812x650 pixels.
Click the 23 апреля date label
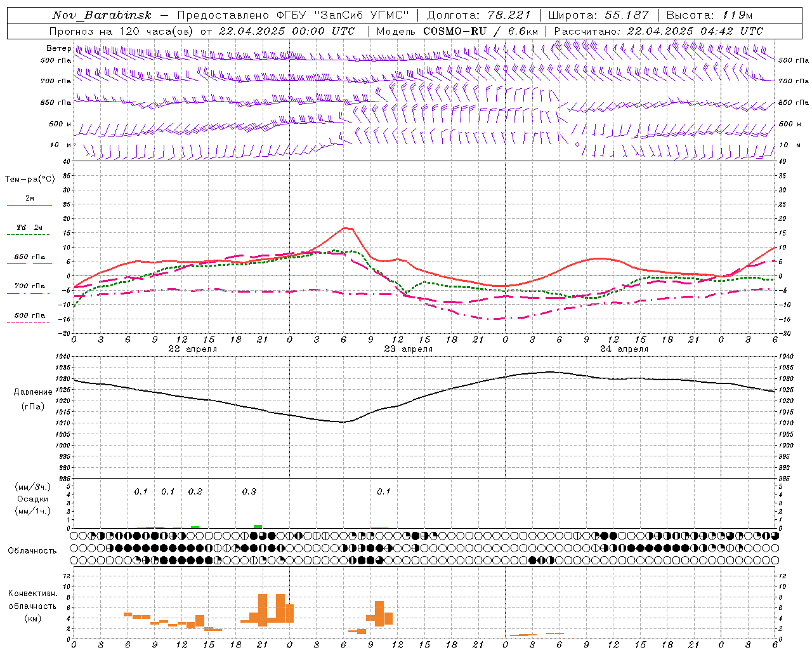(x=408, y=349)
